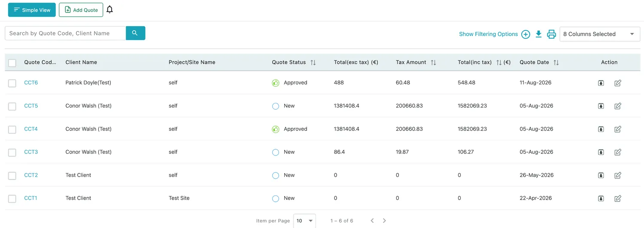Open quote code CCT3 link

click(31, 152)
